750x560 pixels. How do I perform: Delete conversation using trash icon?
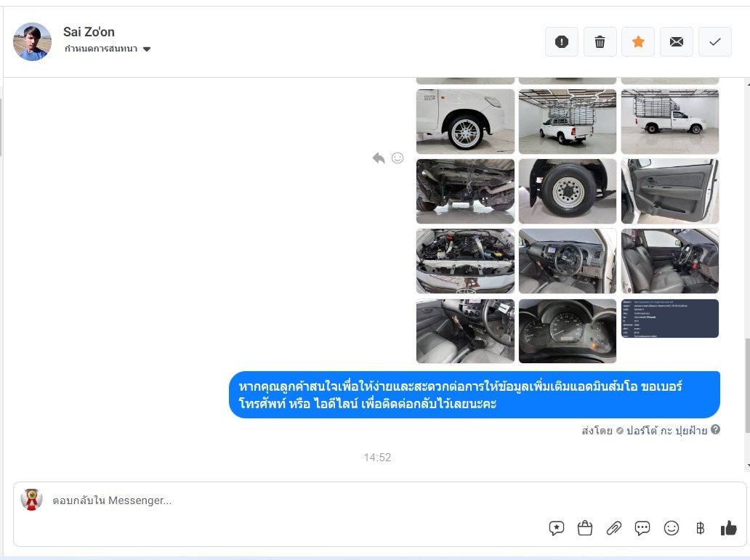(600, 42)
